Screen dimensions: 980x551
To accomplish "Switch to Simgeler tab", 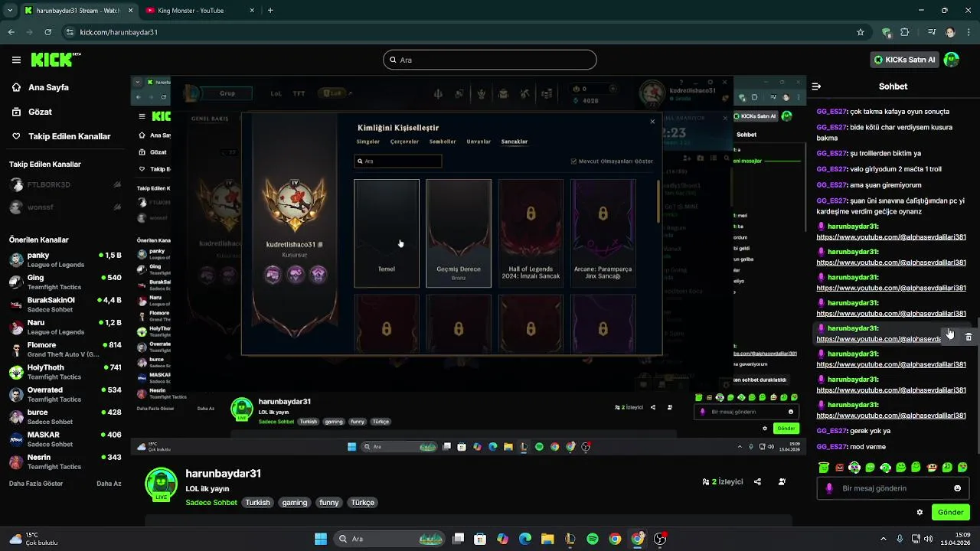I will point(368,142).
